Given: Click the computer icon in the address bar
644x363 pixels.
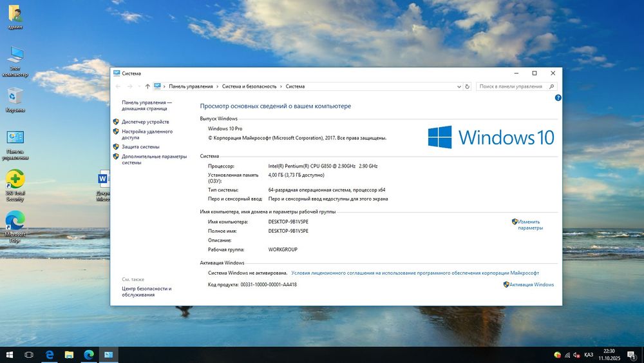Looking at the screenshot, I should pos(157,86).
